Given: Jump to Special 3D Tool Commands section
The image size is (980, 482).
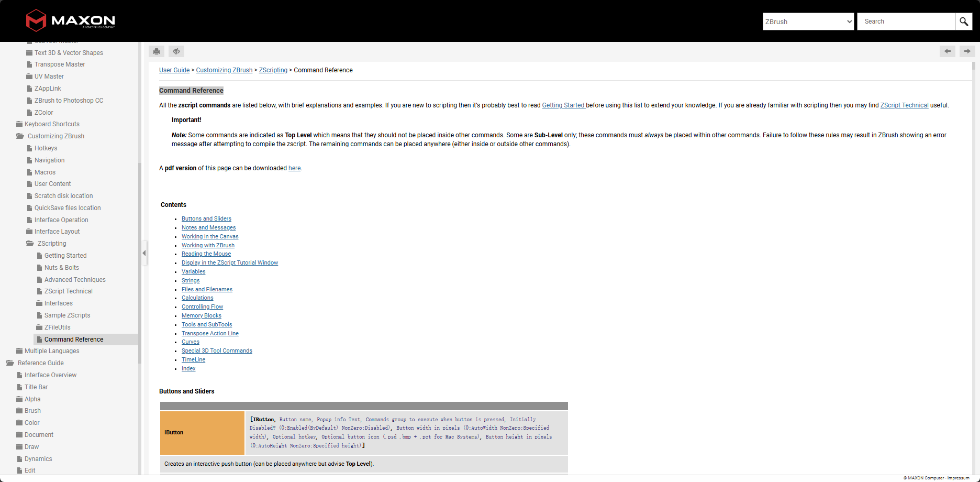Looking at the screenshot, I should pyautogui.click(x=217, y=351).
